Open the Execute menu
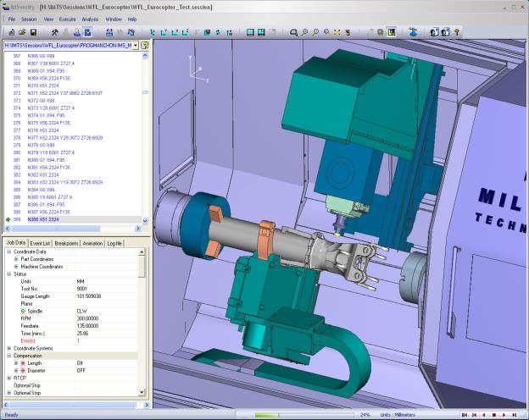The height and width of the screenshot is (420, 529). pyautogui.click(x=67, y=19)
